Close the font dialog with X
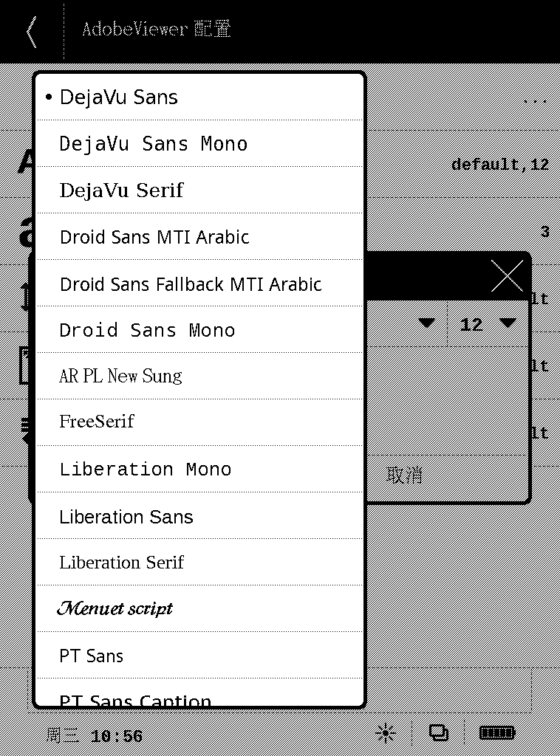The image size is (560, 756). pyautogui.click(x=507, y=277)
